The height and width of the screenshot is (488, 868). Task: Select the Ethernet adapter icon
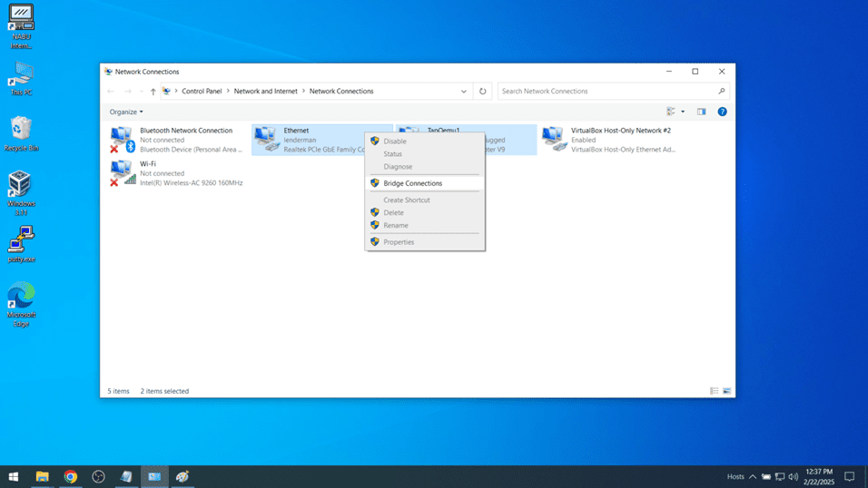click(267, 139)
